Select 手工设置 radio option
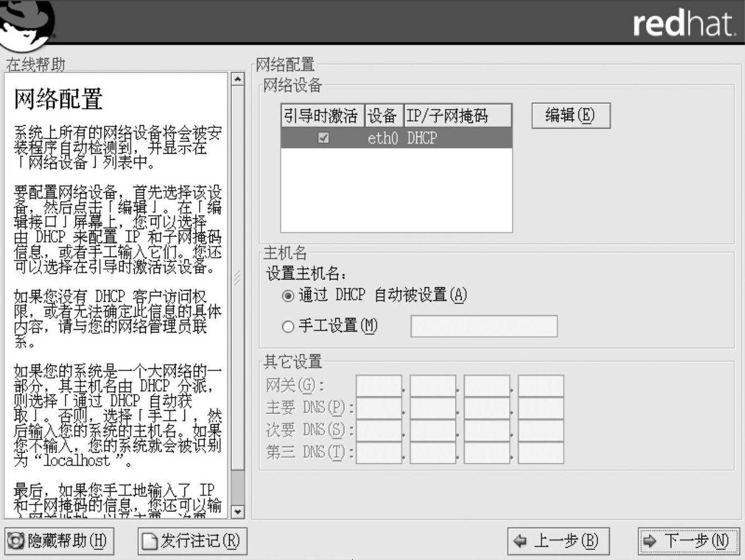745x560 pixels. 288,326
